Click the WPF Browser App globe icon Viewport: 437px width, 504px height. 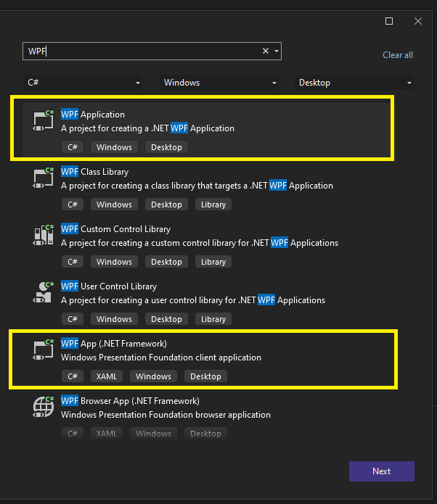(44, 407)
